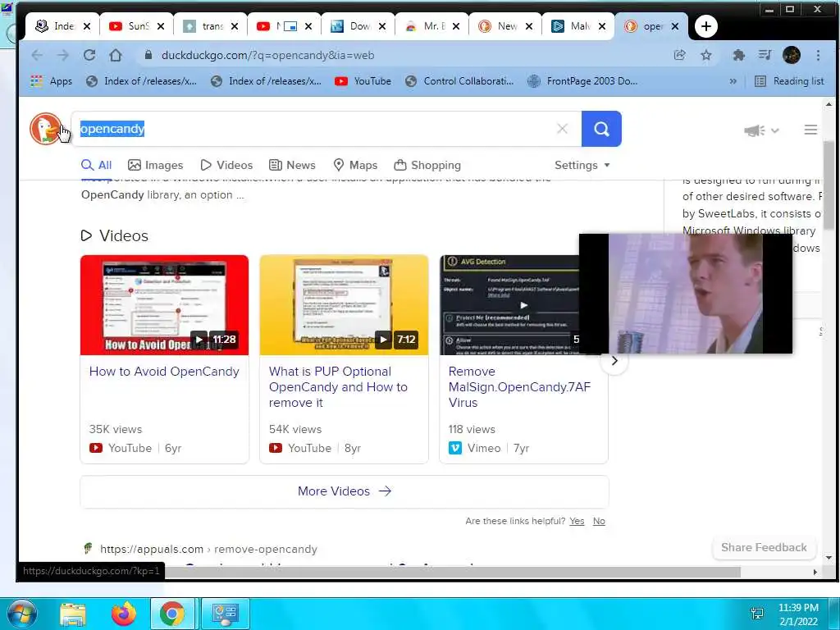
Task: Open Remove MalSign.OpenCandy.7AF Virus link
Action: [519, 387]
